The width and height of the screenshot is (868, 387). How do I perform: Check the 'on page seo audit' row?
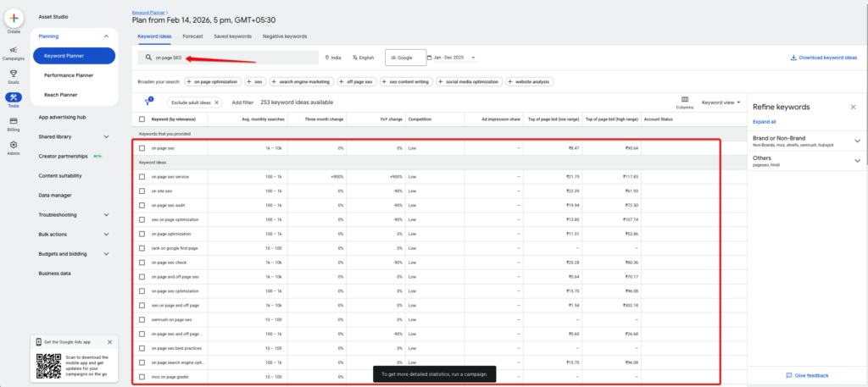(142, 205)
